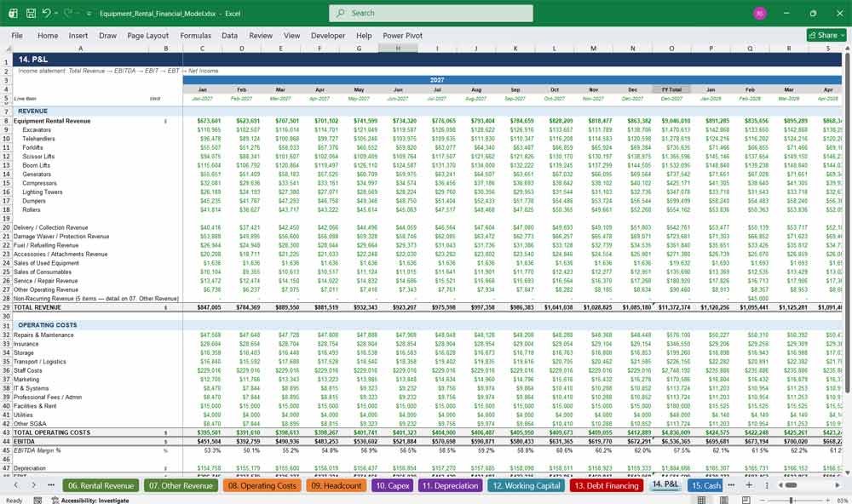Click the Save icon in title bar
The height and width of the screenshot is (504, 852).
point(31,13)
